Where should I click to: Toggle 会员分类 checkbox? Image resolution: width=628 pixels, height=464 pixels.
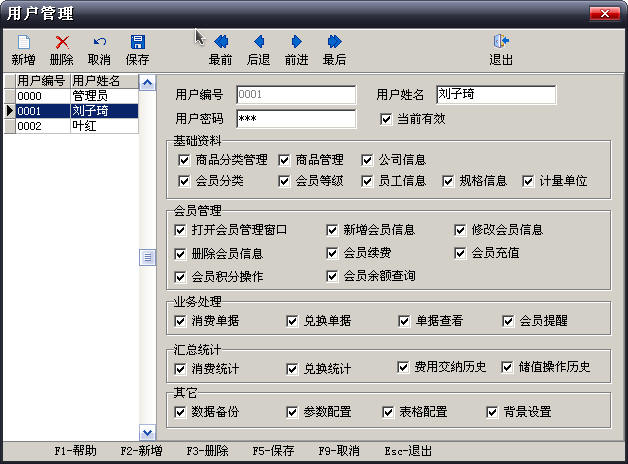184,181
